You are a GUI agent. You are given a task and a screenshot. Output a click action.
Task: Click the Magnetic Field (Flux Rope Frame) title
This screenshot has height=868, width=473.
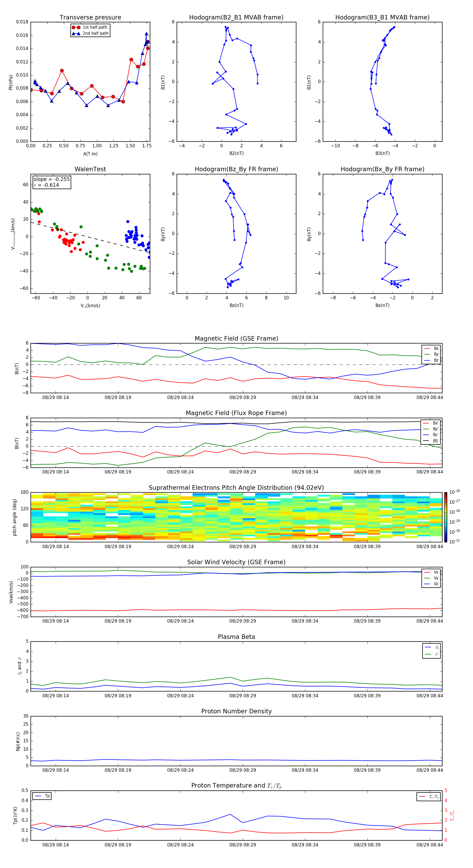click(x=236, y=413)
